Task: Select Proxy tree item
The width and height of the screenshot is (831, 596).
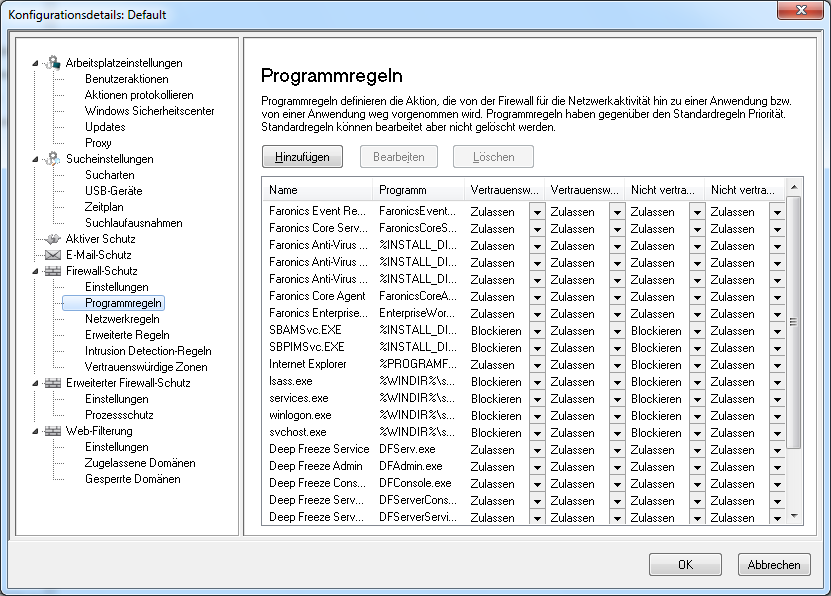Action: click(98, 143)
